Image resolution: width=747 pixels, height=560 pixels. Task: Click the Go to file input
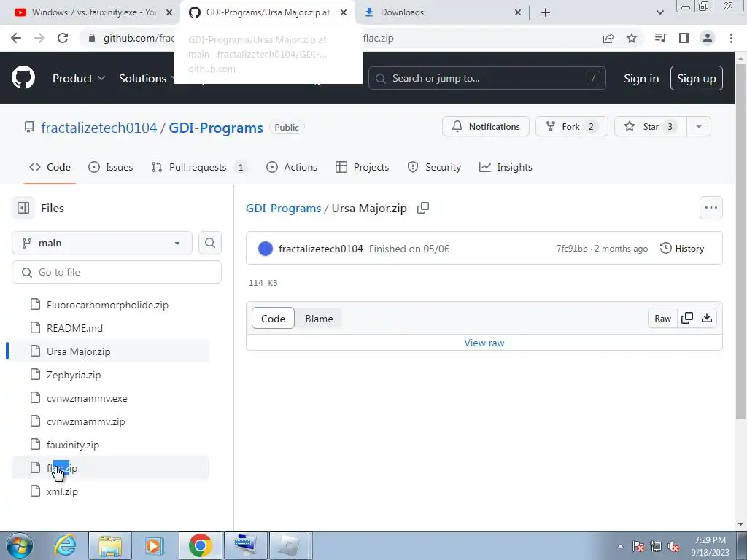coord(117,272)
